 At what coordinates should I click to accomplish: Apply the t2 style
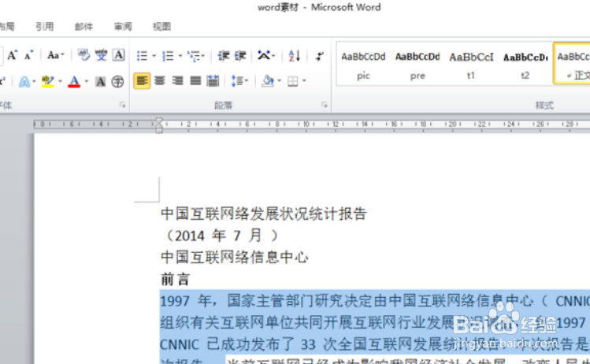pos(525,65)
